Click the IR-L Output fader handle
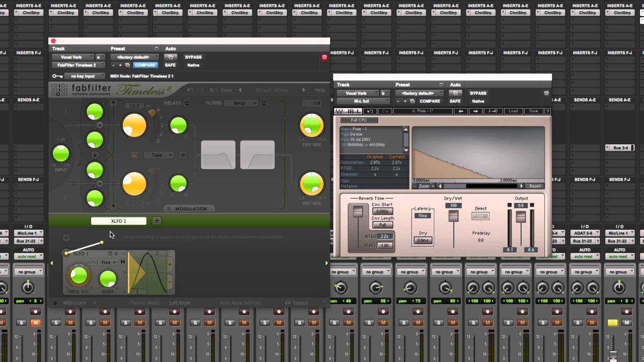 tap(521, 217)
